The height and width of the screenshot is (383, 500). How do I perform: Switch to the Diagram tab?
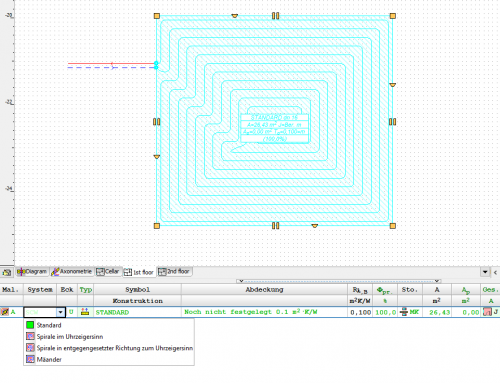pyautogui.click(x=32, y=272)
